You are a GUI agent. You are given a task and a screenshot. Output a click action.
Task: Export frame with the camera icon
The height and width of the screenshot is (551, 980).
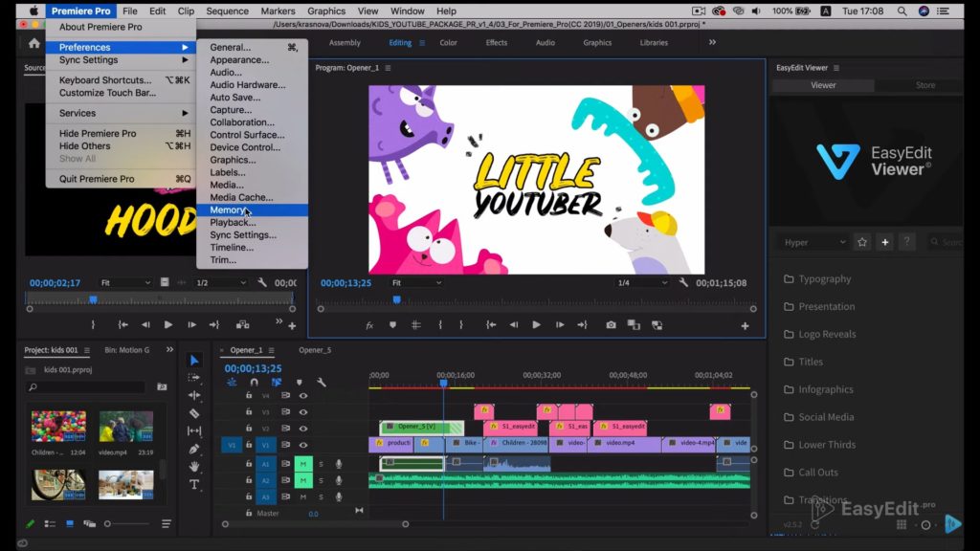(611, 325)
